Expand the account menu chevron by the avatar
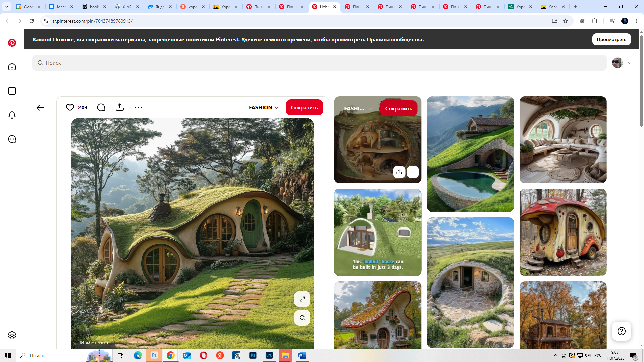The height and width of the screenshot is (362, 644). (630, 63)
